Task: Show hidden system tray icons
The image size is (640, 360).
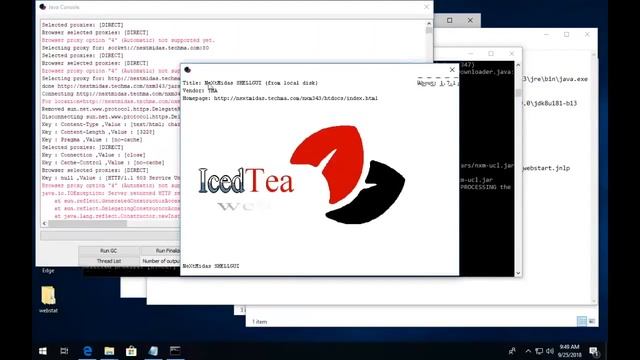Action: 528,351
